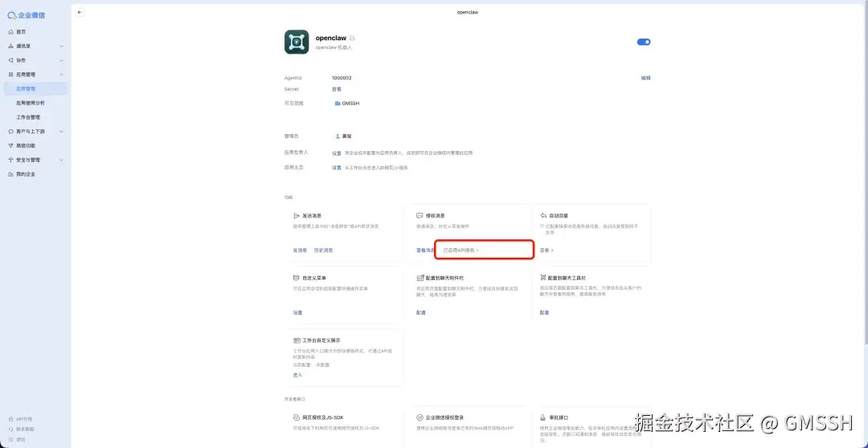
Task: Click 设置 in the 自定义菜单 card
Action: (x=298, y=313)
